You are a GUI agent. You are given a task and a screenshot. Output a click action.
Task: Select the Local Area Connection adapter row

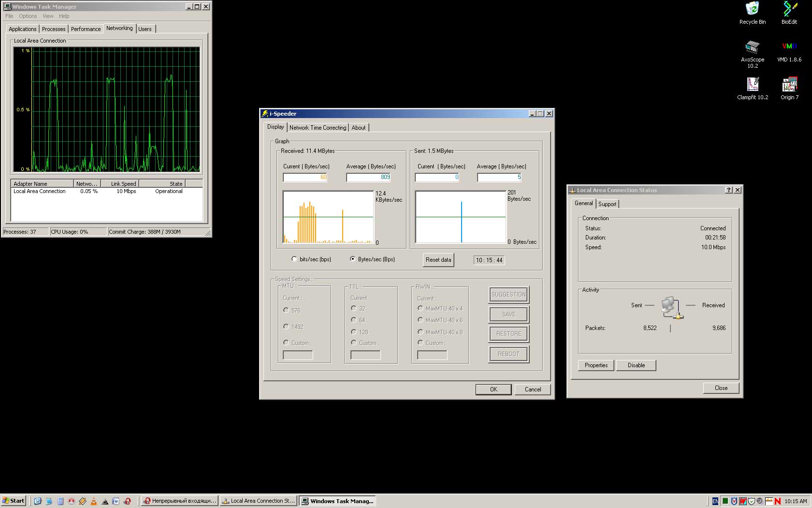tap(40, 192)
